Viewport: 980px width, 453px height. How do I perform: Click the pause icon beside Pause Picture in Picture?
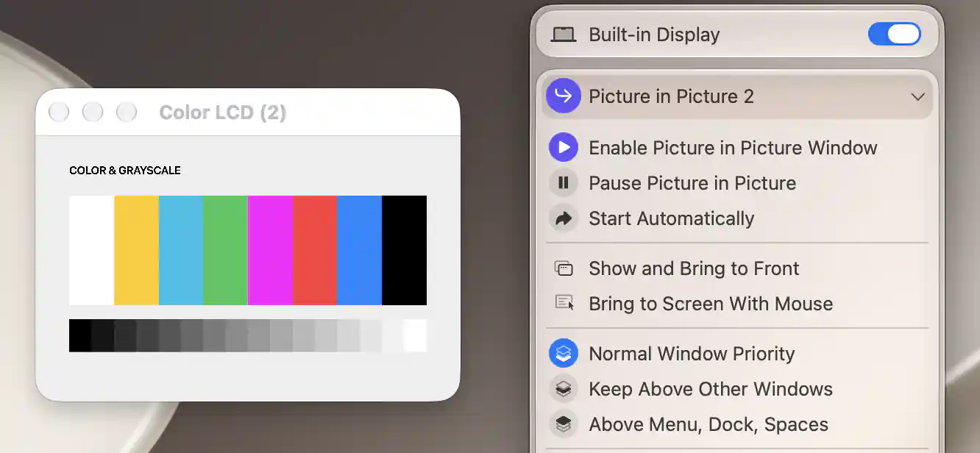(564, 183)
